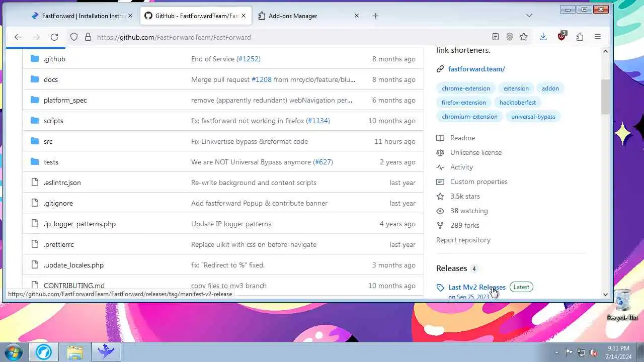644x362 pixels.
Task: Open the CONTRIBUTING.md file
Action: point(74,286)
